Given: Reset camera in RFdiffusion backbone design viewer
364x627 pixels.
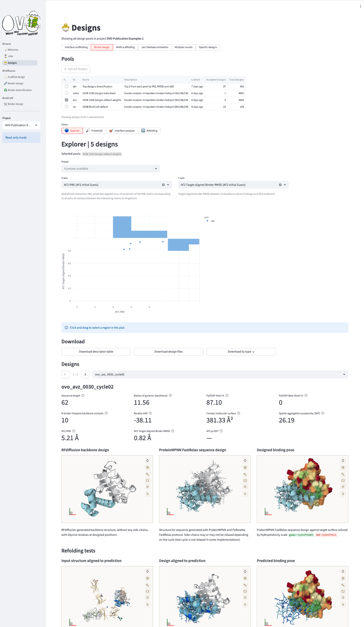Looking at the screenshot, I should (x=147, y=461).
